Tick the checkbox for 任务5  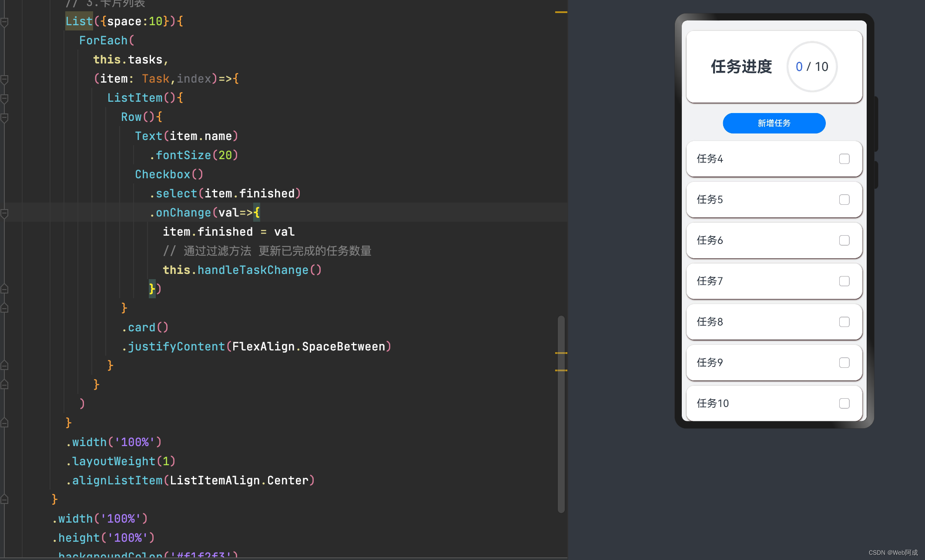[844, 200]
